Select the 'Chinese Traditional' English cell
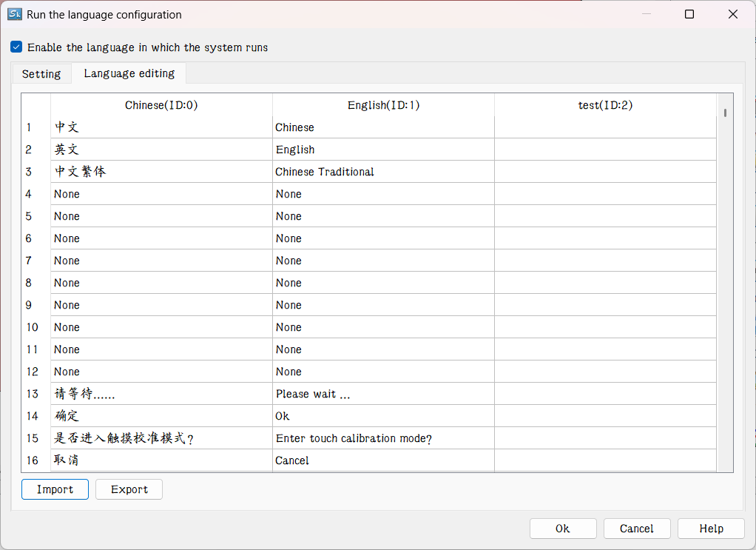The height and width of the screenshot is (550, 756). (x=383, y=172)
